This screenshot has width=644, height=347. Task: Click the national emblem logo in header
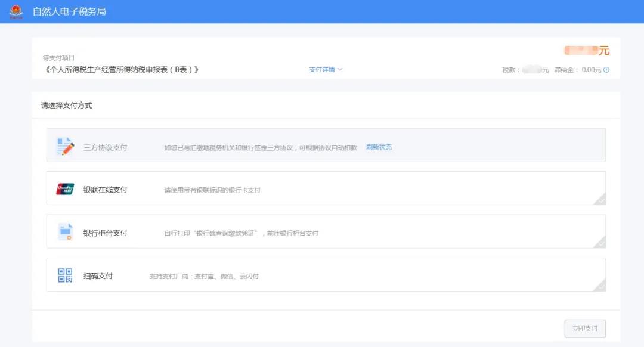pyautogui.click(x=17, y=11)
